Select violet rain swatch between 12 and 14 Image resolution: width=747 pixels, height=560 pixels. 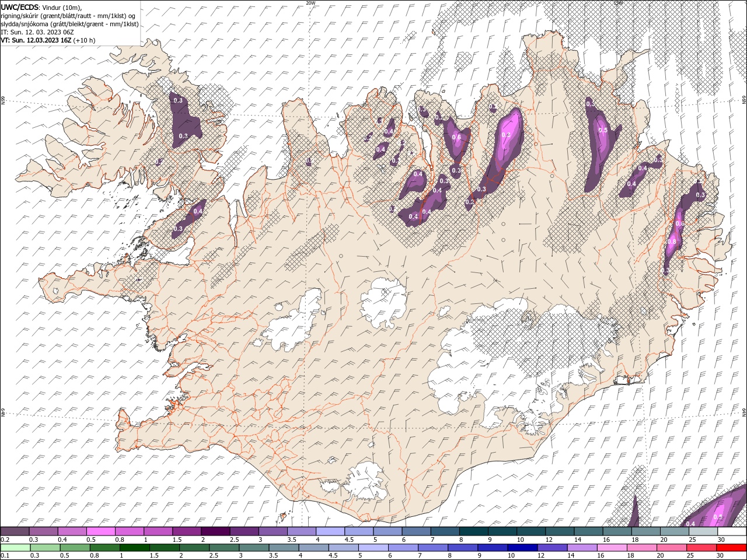point(553,548)
